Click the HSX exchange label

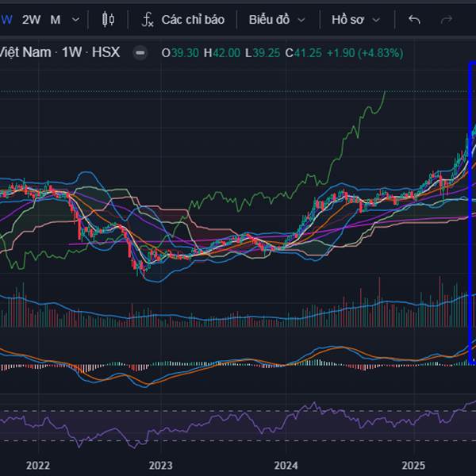[106, 52]
